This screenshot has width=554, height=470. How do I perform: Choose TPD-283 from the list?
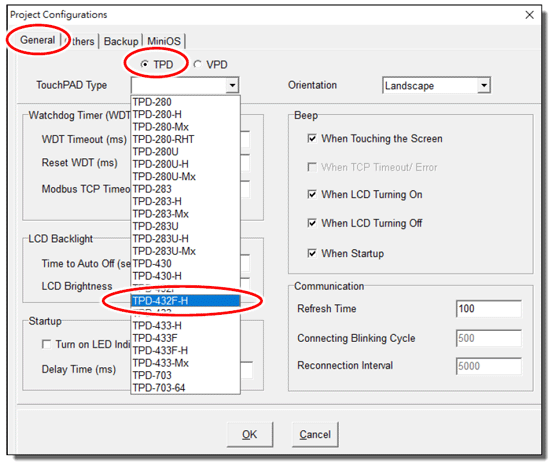pyautogui.click(x=185, y=189)
